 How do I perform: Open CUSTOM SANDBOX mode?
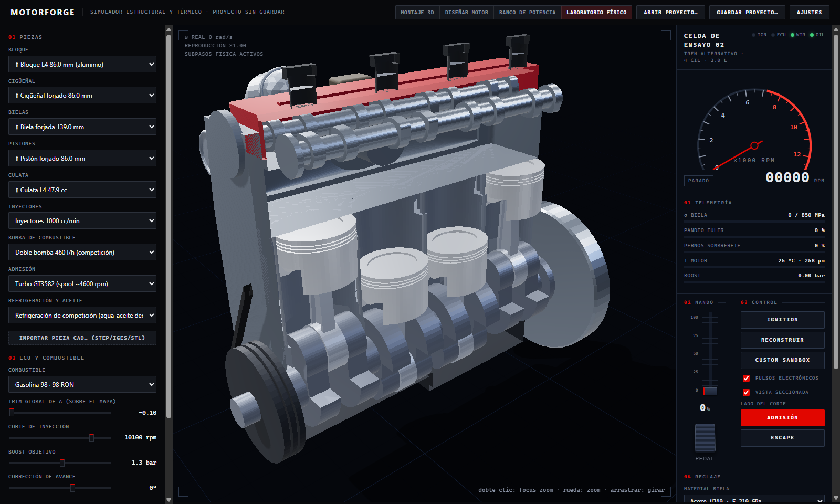click(782, 360)
